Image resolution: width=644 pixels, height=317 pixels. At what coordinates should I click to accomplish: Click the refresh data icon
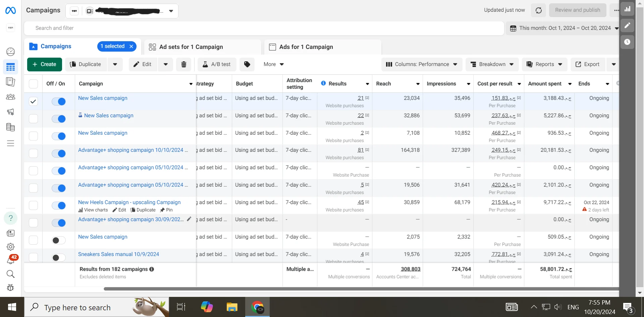point(538,10)
